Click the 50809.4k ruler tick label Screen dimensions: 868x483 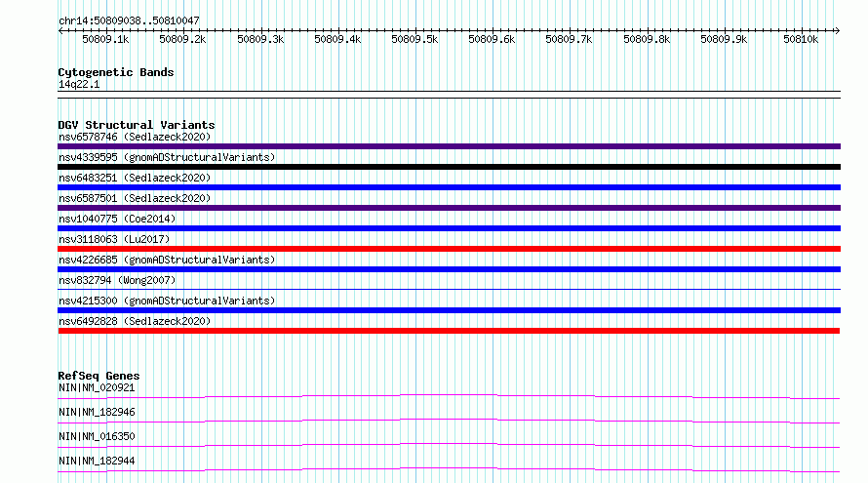(337, 39)
